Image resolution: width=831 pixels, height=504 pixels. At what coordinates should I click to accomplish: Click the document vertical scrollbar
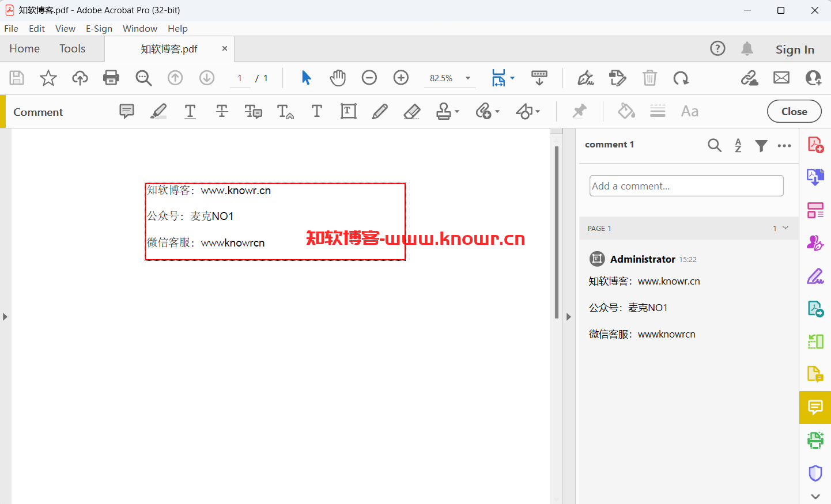(x=557, y=232)
